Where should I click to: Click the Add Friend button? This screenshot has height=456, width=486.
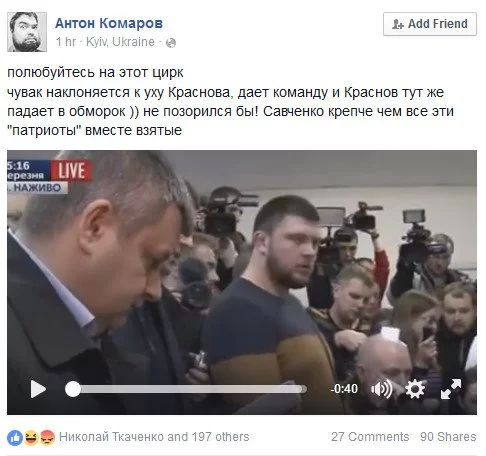430,24
